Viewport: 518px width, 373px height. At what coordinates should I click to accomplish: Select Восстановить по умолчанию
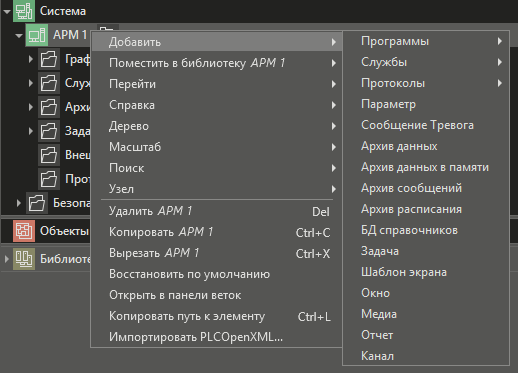tap(217, 274)
